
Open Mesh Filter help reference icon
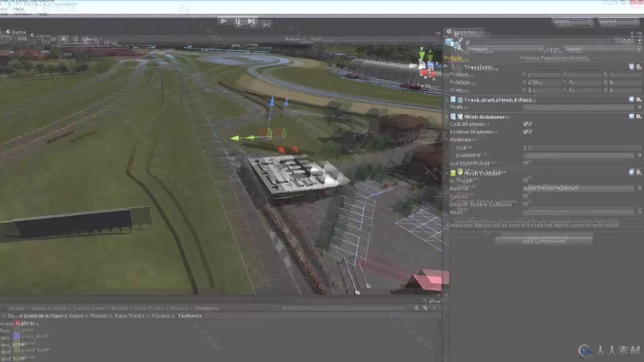tap(631, 100)
